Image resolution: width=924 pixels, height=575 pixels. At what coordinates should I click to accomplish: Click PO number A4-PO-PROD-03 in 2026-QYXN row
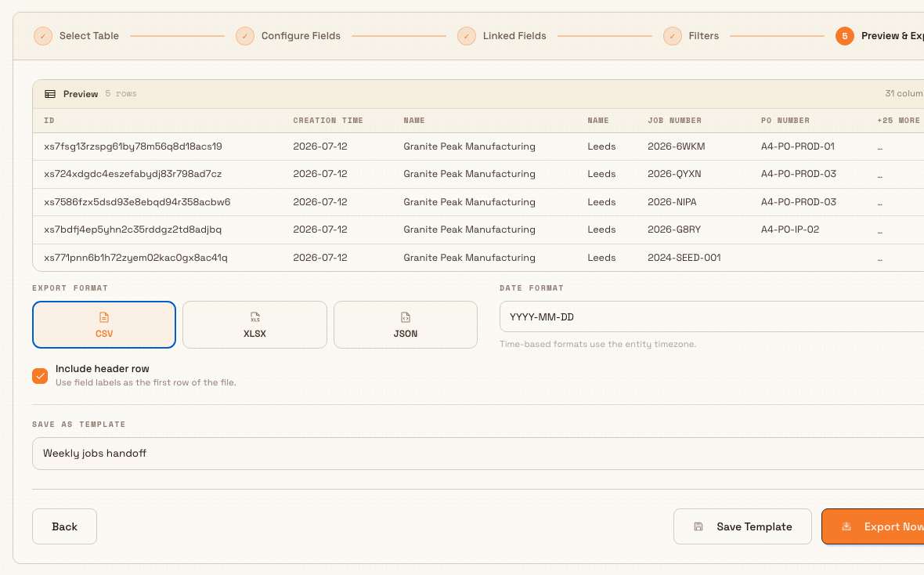[x=799, y=174]
